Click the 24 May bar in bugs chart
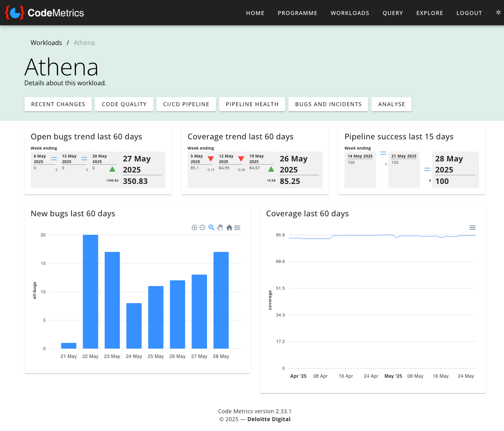Screen dimensions: 504x431 134,326
